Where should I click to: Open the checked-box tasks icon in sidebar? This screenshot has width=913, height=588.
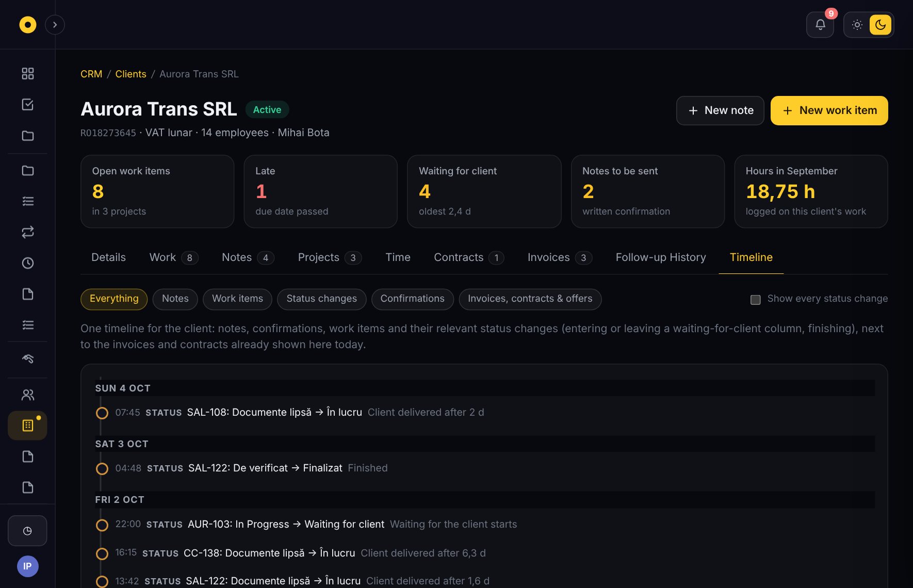[28, 105]
